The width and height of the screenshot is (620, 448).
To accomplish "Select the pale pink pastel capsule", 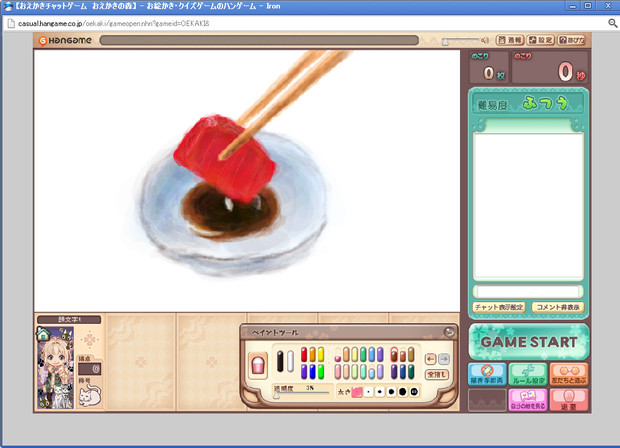I will (338, 372).
